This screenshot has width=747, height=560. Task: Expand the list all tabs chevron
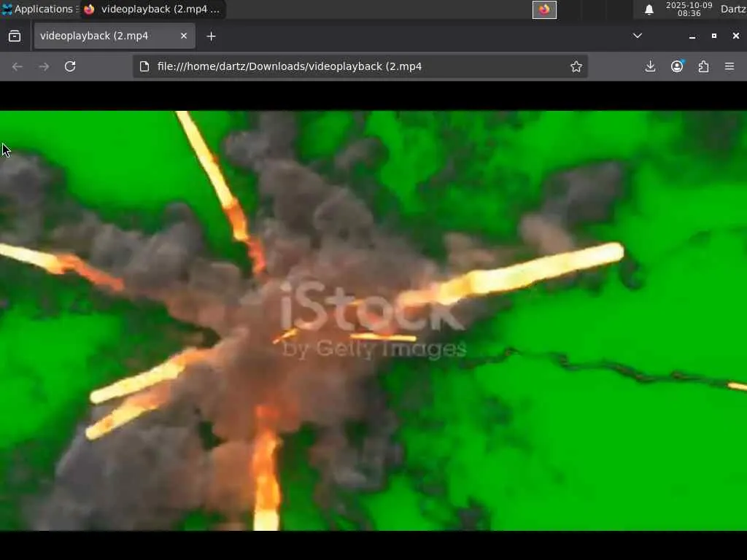point(637,36)
